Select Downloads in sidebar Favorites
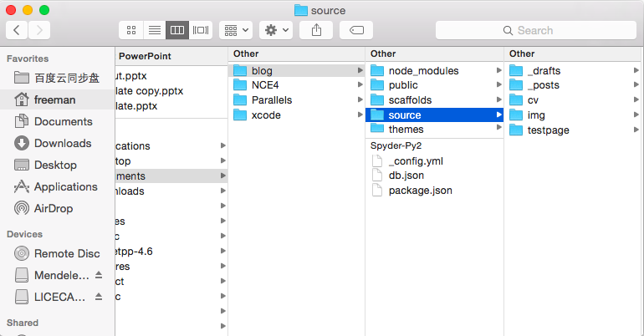Screen dimensions: 644x336 point(62,143)
